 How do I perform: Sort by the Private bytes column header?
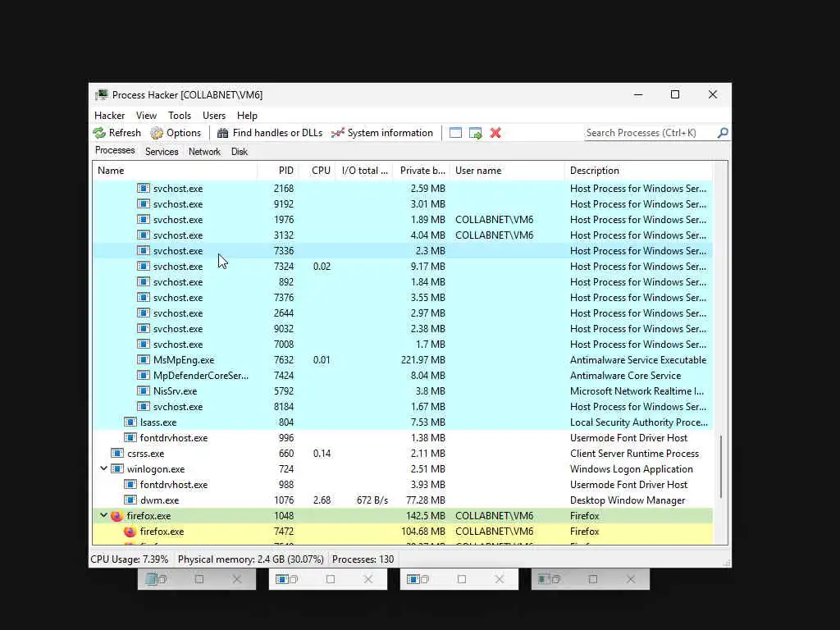(x=422, y=171)
